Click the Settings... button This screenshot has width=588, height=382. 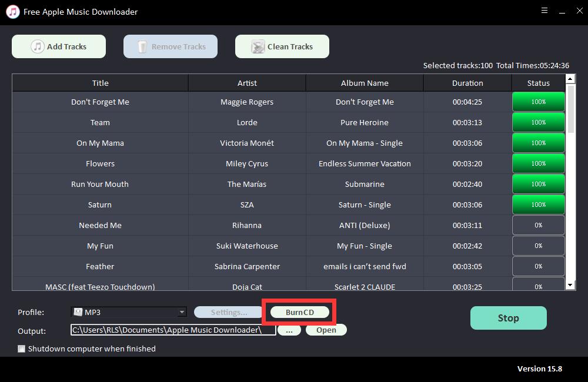click(x=229, y=312)
